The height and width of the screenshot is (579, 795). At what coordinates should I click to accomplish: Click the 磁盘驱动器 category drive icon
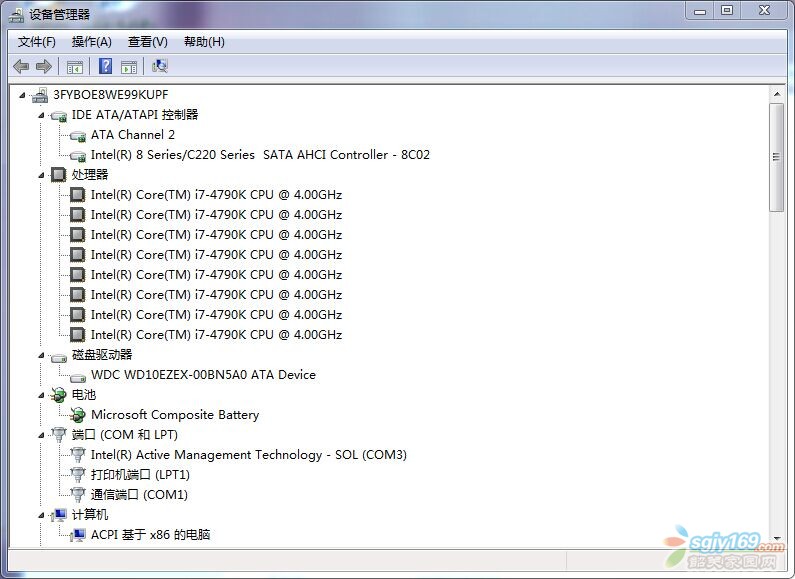point(59,357)
